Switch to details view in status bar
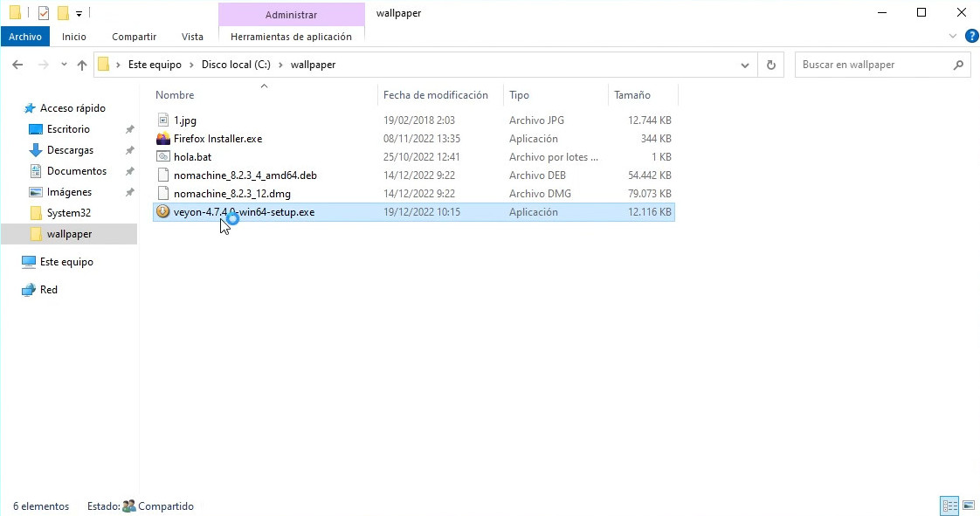This screenshot has height=516, width=980. point(949,506)
